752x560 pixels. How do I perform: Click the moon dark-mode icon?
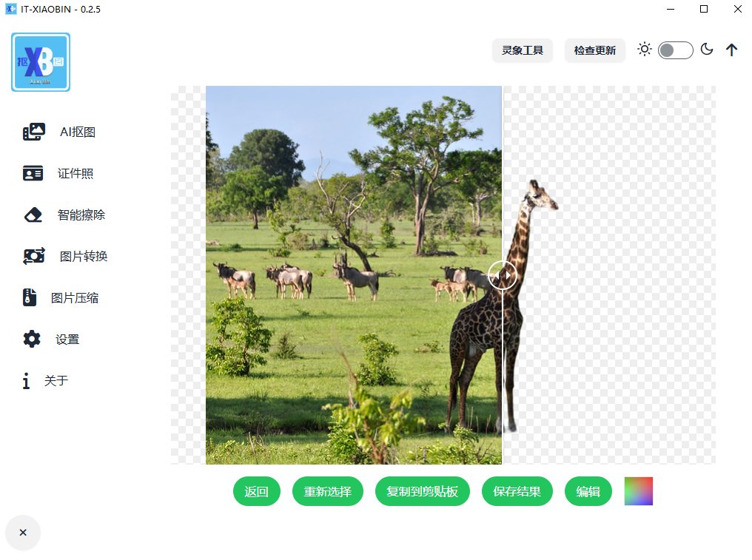pyautogui.click(x=707, y=50)
